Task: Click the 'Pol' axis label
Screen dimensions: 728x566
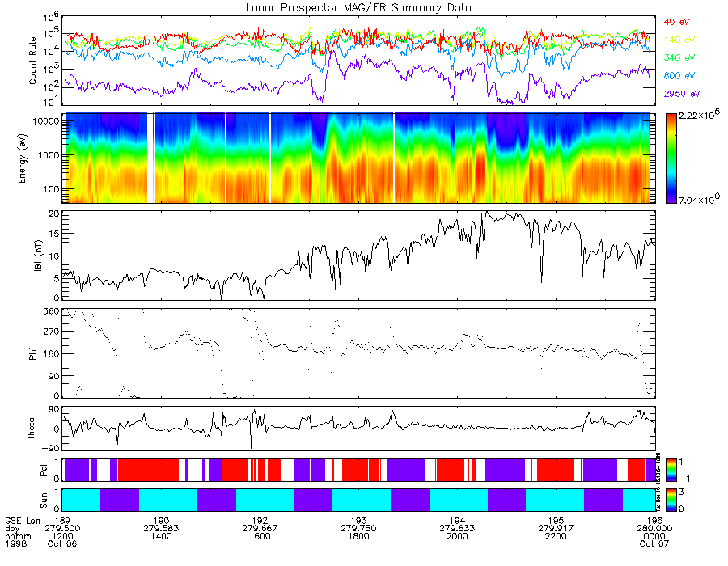Action: 44,471
